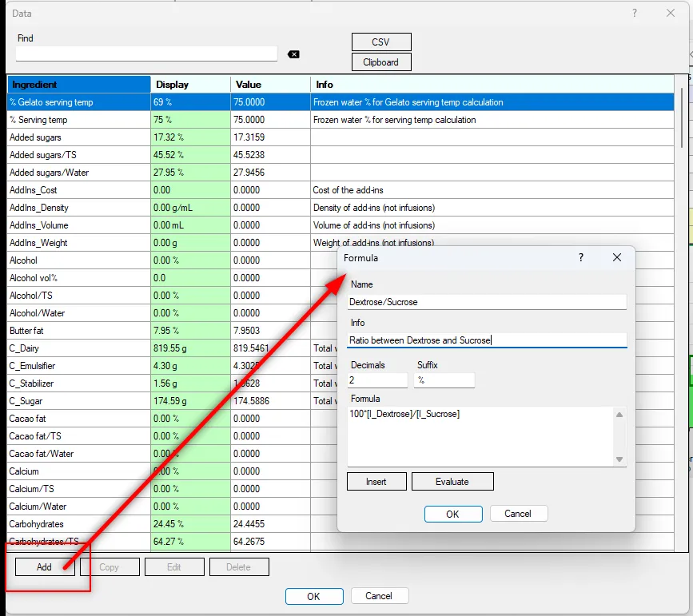Screen dimensions: 693x616
Task: Sort by the Value column header
Action: click(271, 85)
